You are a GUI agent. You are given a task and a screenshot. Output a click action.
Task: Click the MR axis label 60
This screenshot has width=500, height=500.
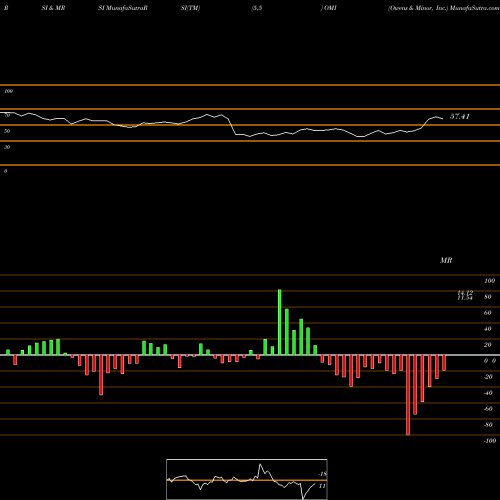click(487, 313)
